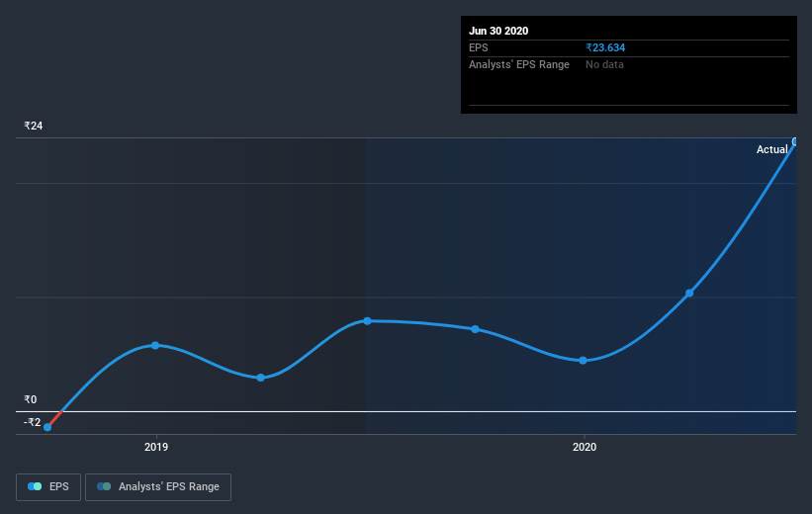This screenshot has width=812, height=514.
Task: Click the '2019' x-axis label
Action: click(156, 447)
